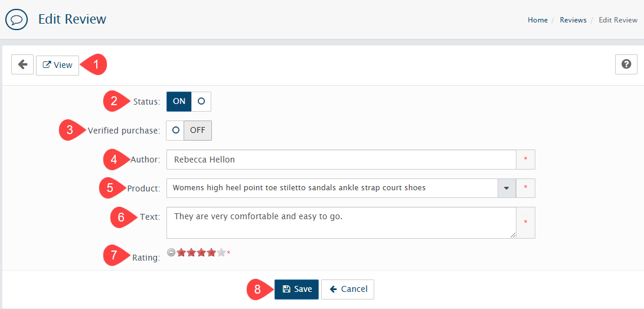Click Verified purchase OFF segment
Viewport: 644px width, 309px height.
(198, 130)
